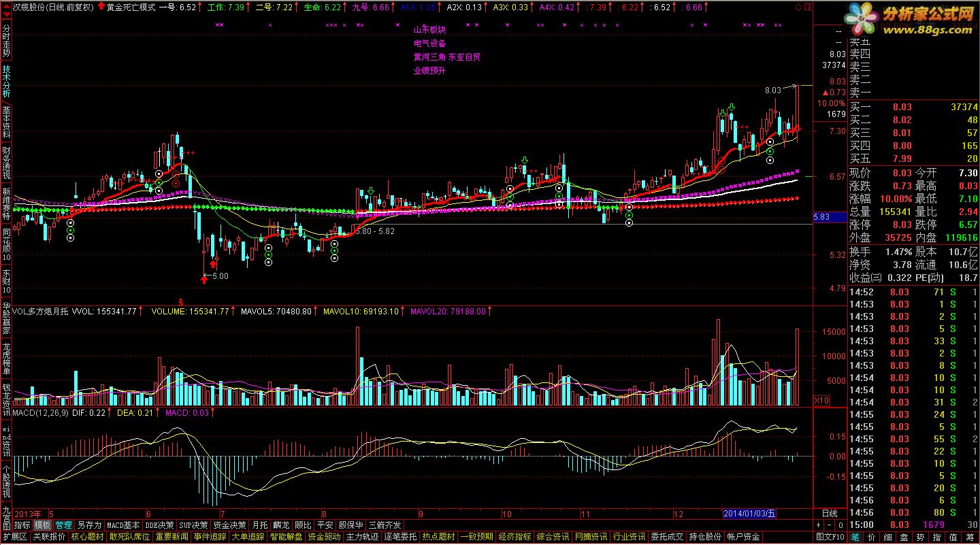Screen dimensions: 980x545
Task: Open the 综合资讯 tab
Action: pos(553,537)
